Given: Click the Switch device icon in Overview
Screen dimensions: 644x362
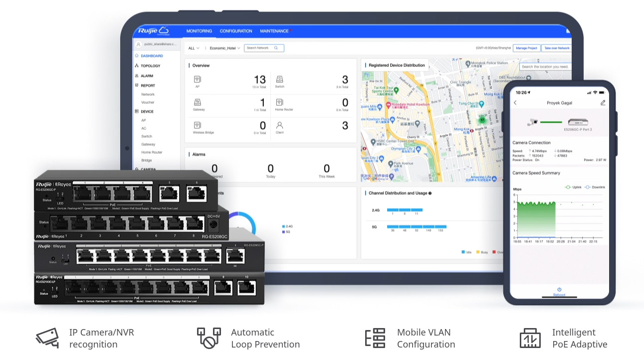Looking at the screenshot, I should pyautogui.click(x=279, y=79).
